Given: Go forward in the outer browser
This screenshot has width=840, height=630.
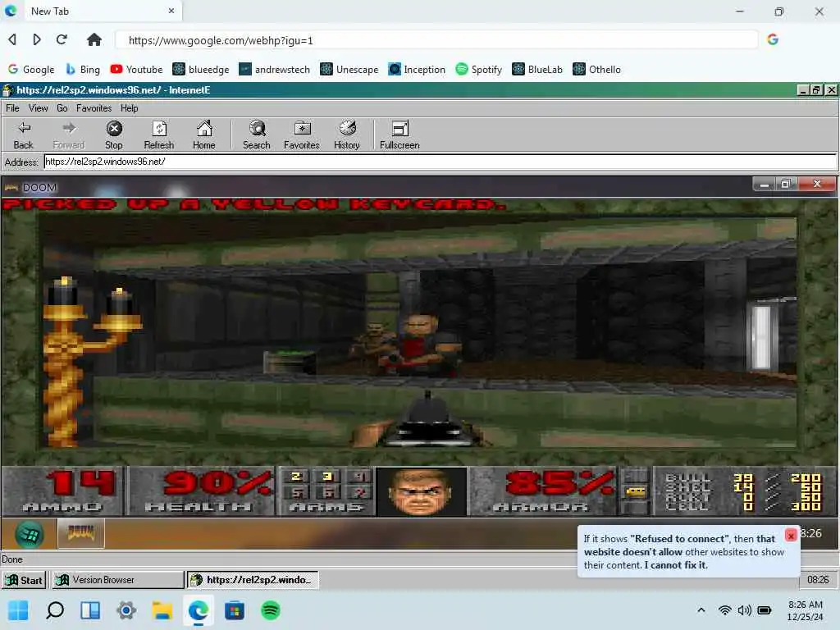Looking at the screenshot, I should coord(36,39).
